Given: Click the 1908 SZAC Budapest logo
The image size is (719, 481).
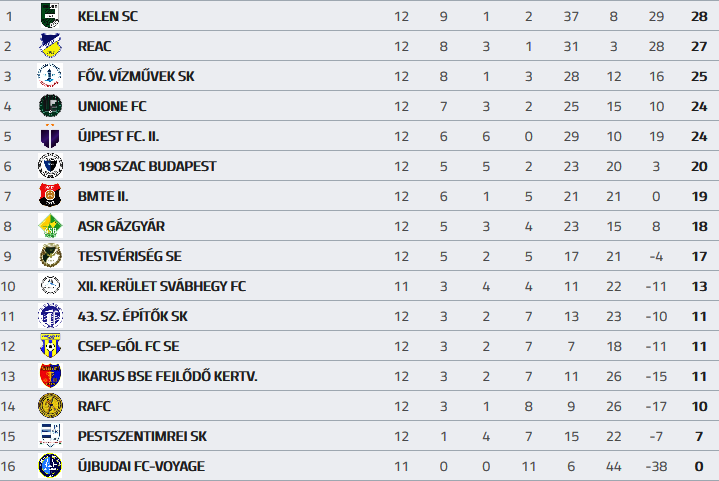Looking at the screenshot, I should coord(50,166).
